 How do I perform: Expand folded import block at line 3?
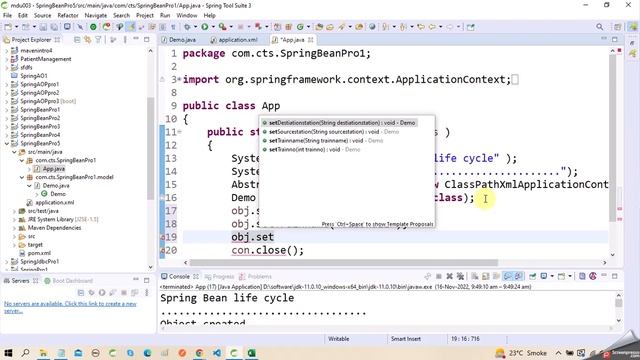tap(179, 78)
